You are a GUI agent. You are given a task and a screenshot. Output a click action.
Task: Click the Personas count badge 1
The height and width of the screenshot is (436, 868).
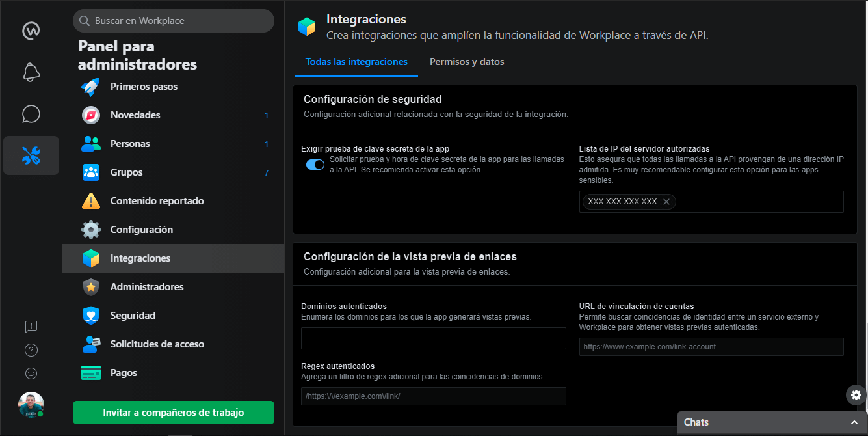tap(267, 144)
